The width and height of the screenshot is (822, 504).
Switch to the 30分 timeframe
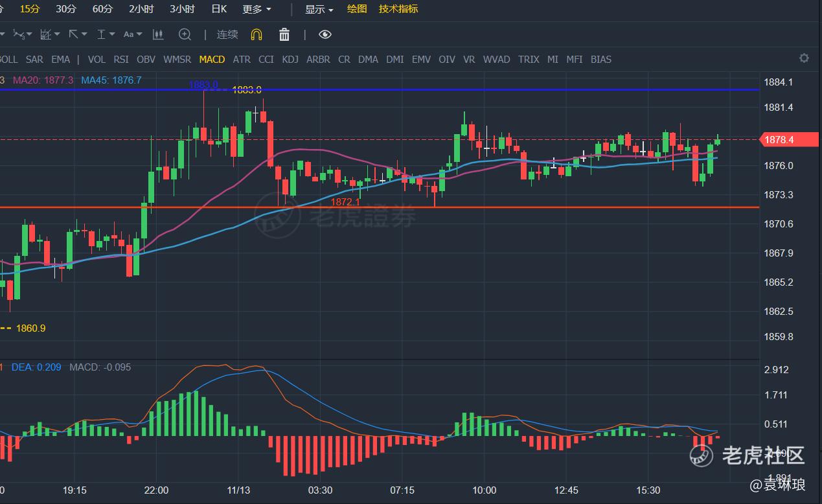pos(65,9)
